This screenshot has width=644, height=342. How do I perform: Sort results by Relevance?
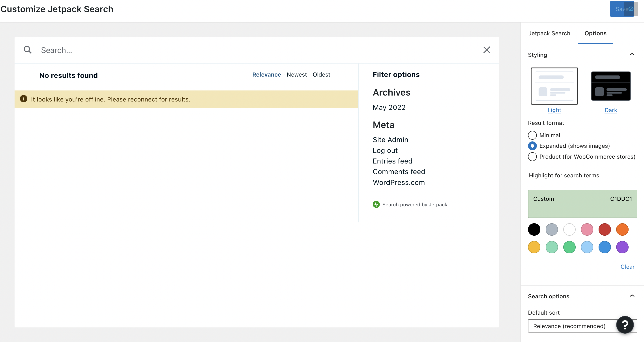click(266, 75)
